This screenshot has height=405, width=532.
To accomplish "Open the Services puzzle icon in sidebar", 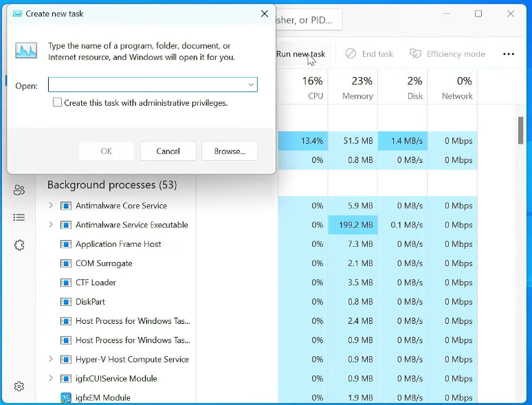I will [19, 245].
